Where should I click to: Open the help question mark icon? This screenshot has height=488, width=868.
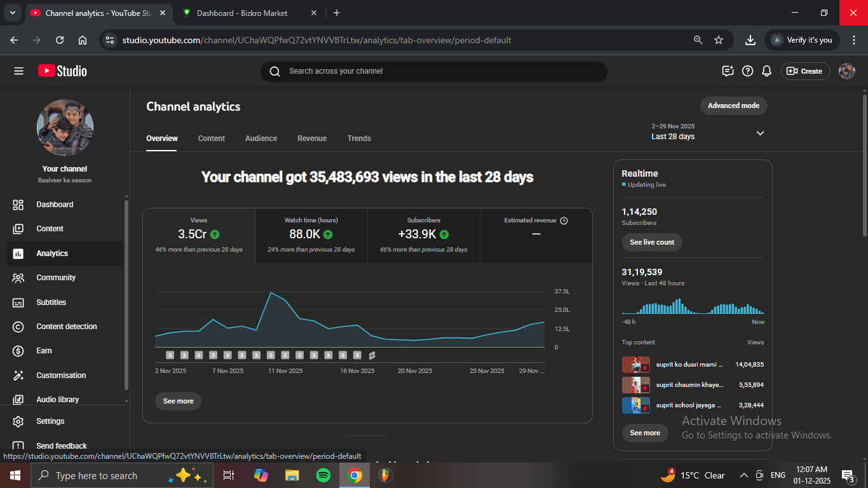tap(748, 71)
